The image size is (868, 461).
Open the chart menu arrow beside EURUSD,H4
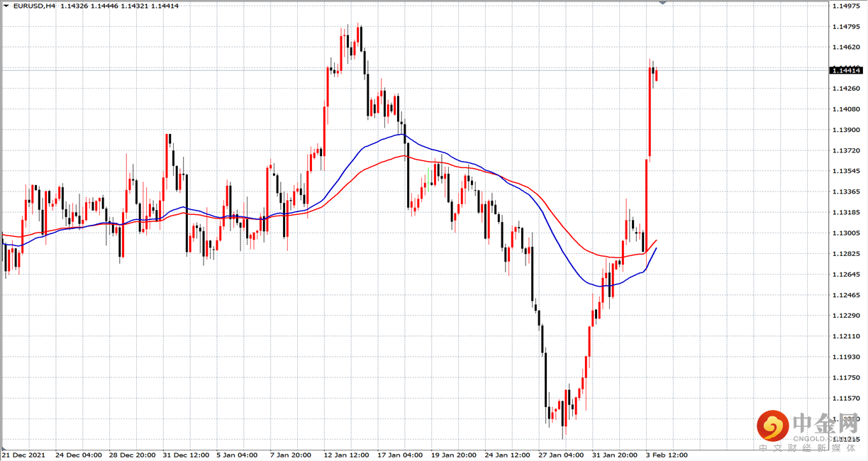point(6,6)
